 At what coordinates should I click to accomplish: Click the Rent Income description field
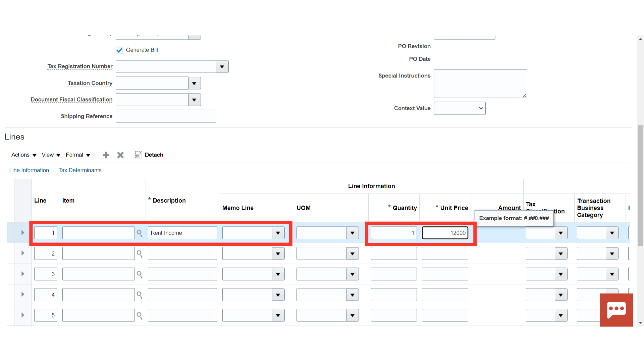click(x=182, y=233)
